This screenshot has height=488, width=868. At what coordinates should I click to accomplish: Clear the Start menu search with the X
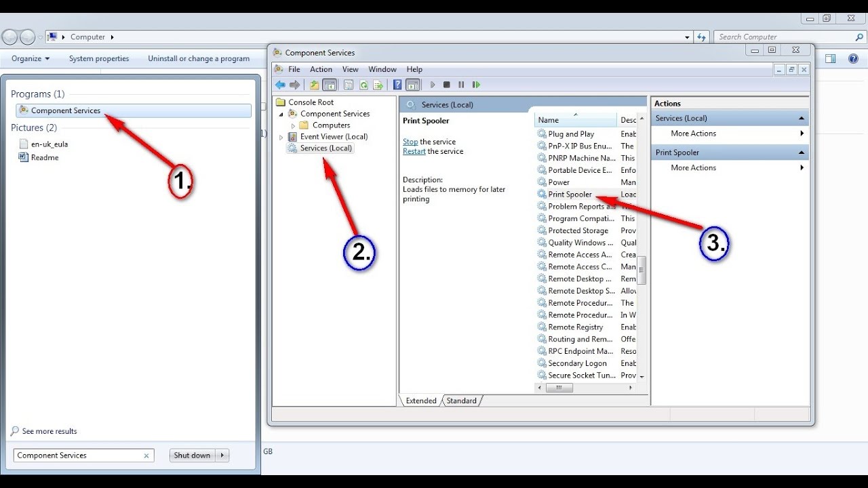point(146,456)
